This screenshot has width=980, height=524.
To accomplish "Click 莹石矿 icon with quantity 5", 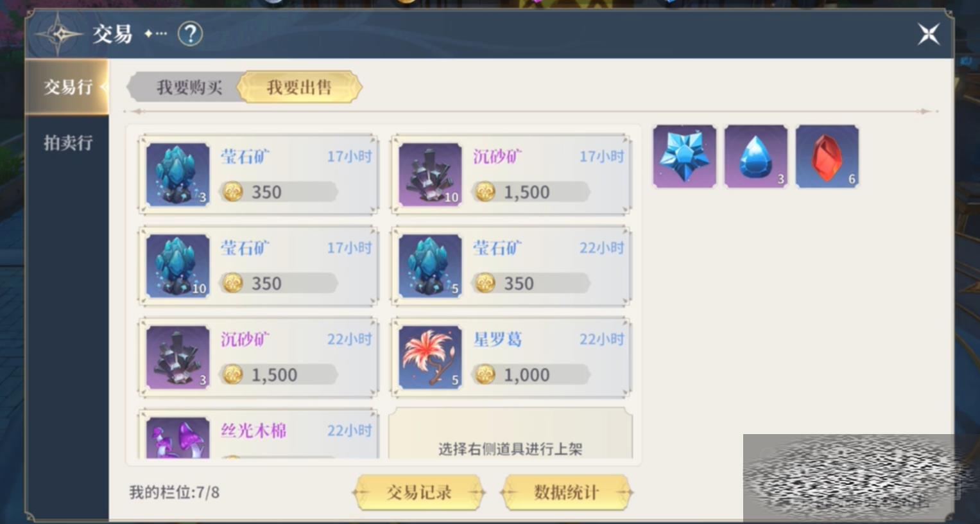I will (430, 266).
